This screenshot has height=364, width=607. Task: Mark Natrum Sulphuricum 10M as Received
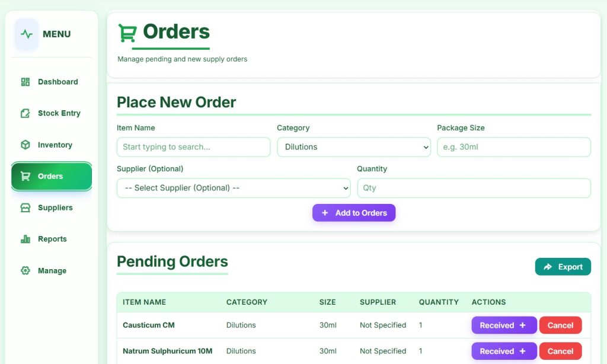click(x=503, y=351)
